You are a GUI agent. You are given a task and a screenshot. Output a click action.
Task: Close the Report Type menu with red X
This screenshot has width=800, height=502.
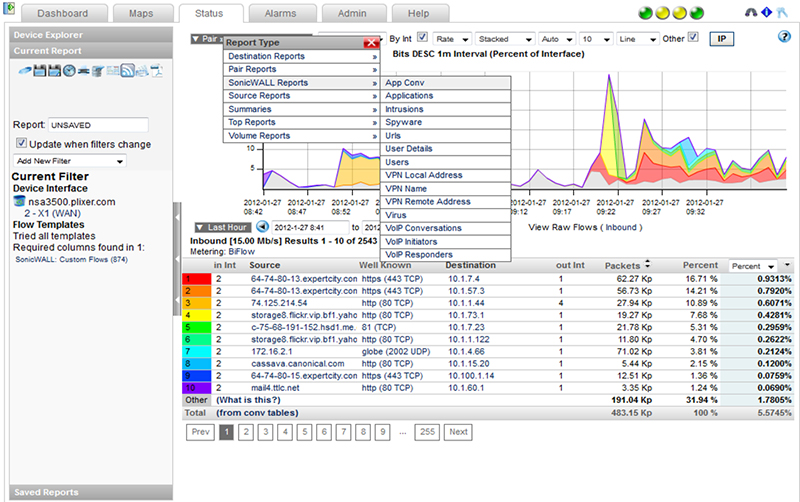pyautogui.click(x=371, y=43)
